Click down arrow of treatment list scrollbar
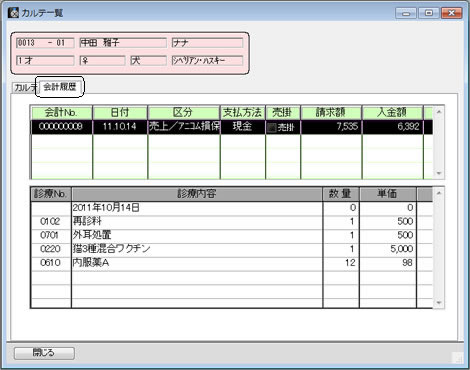470x370 pixels. (x=439, y=303)
